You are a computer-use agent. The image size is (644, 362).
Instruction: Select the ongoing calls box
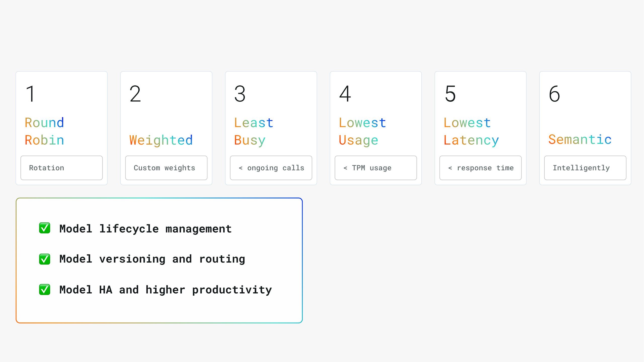tap(271, 168)
